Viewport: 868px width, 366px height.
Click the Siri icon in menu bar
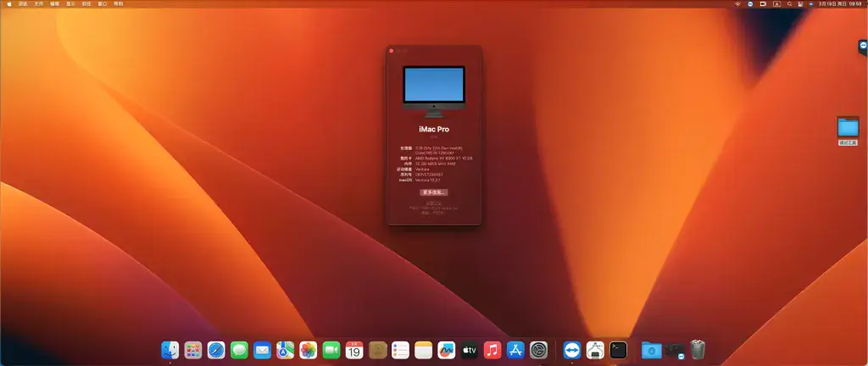click(811, 4)
